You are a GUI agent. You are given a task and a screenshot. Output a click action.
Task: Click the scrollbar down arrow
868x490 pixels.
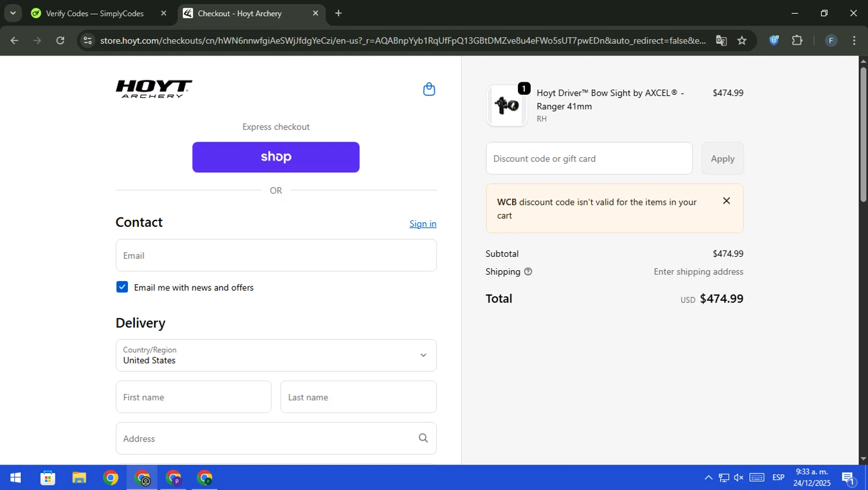click(x=863, y=459)
